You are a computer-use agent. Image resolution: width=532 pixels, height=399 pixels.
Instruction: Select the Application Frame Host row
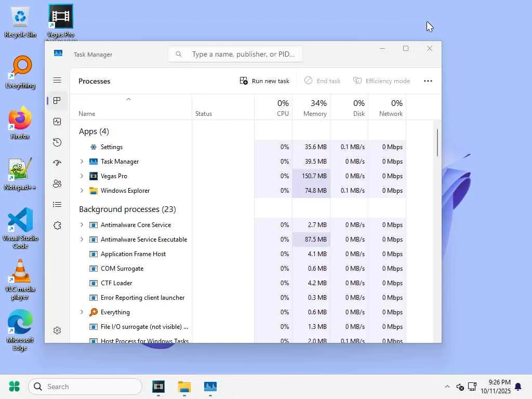coord(238,254)
